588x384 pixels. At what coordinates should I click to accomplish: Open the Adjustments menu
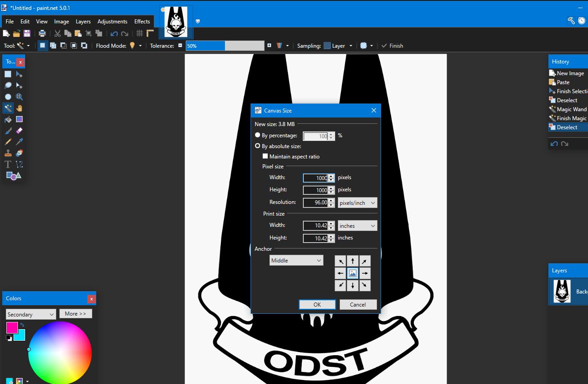(x=112, y=21)
